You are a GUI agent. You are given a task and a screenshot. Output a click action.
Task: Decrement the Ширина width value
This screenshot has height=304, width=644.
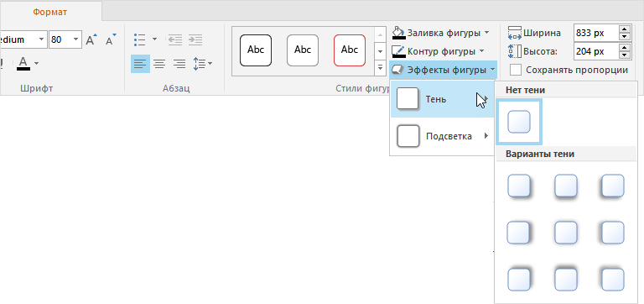pos(625,37)
